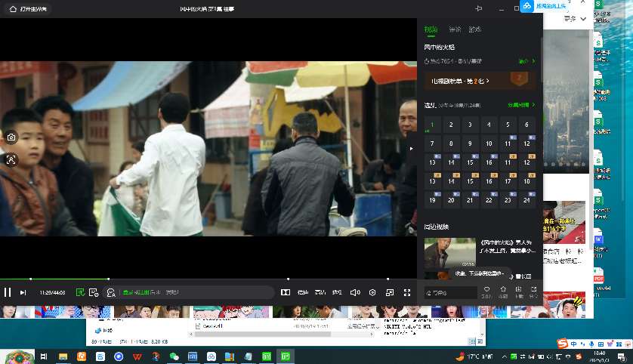This screenshot has height=364, width=633.
Task: Select episode 10
Action: (489, 143)
